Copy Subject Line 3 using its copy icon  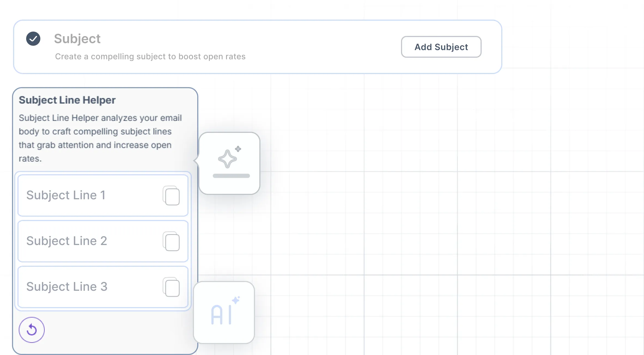tap(171, 287)
